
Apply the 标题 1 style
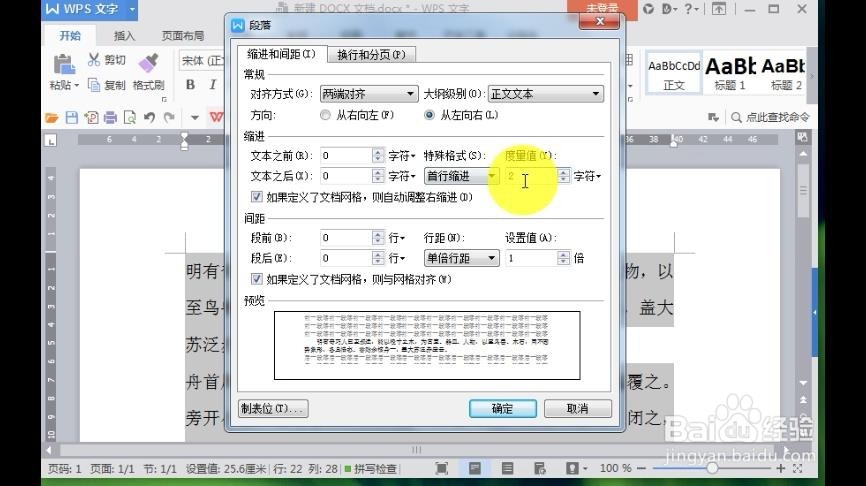point(730,73)
